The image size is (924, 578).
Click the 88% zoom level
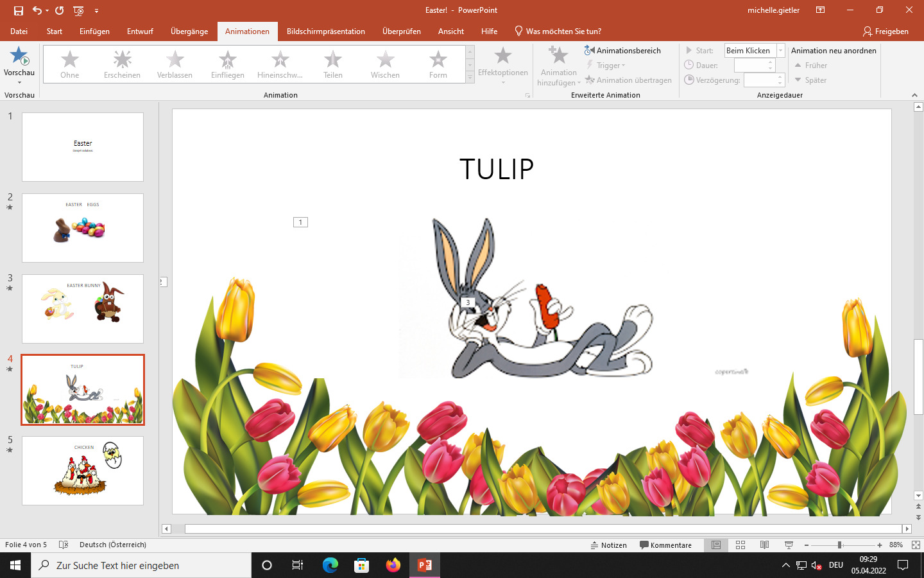[896, 545]
